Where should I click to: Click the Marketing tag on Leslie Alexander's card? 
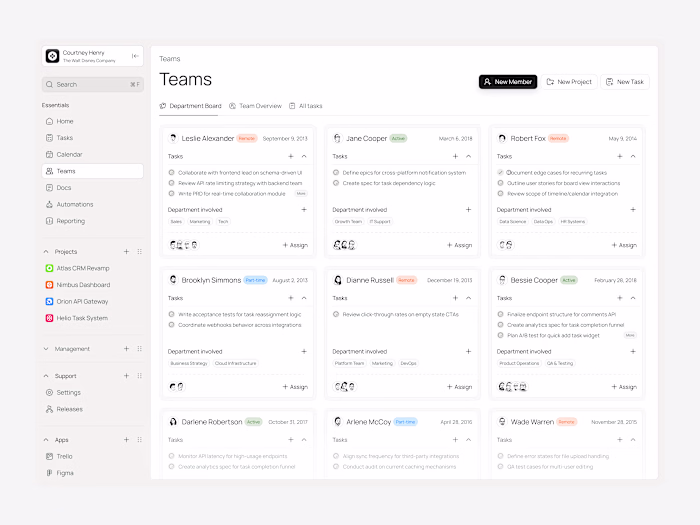pyautogui.click(x=200, y=221)
